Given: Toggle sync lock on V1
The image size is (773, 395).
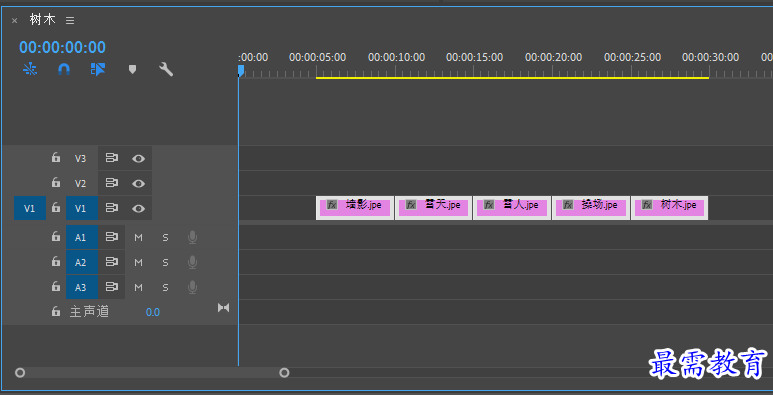Looking at the screenshot, I should [112, 208].
